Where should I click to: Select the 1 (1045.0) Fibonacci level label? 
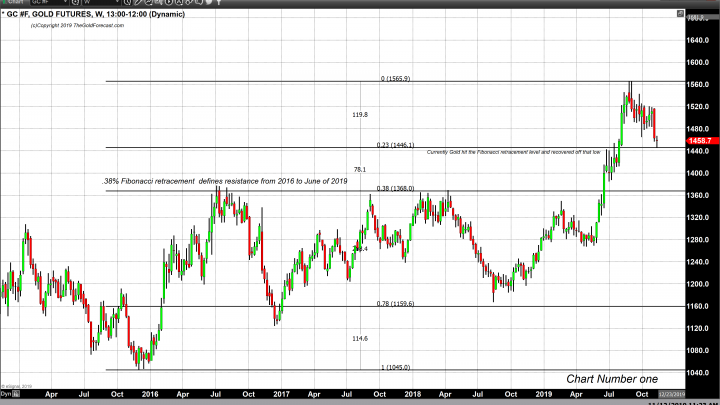tap(395, 368)
